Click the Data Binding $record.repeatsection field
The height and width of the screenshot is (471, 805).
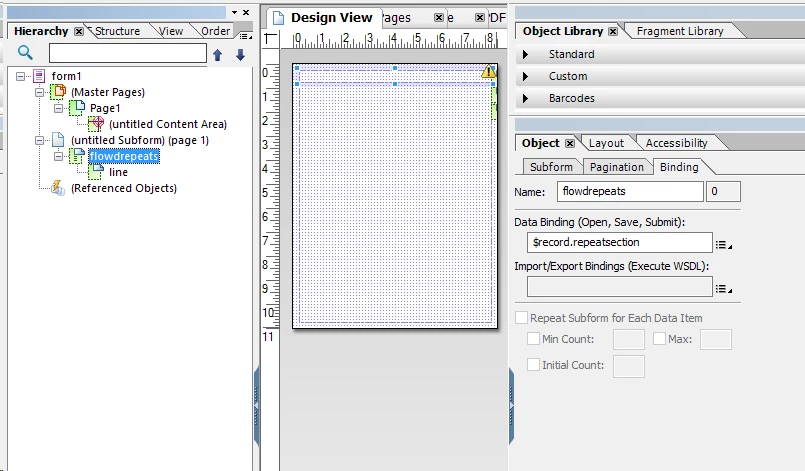[620, 242]
